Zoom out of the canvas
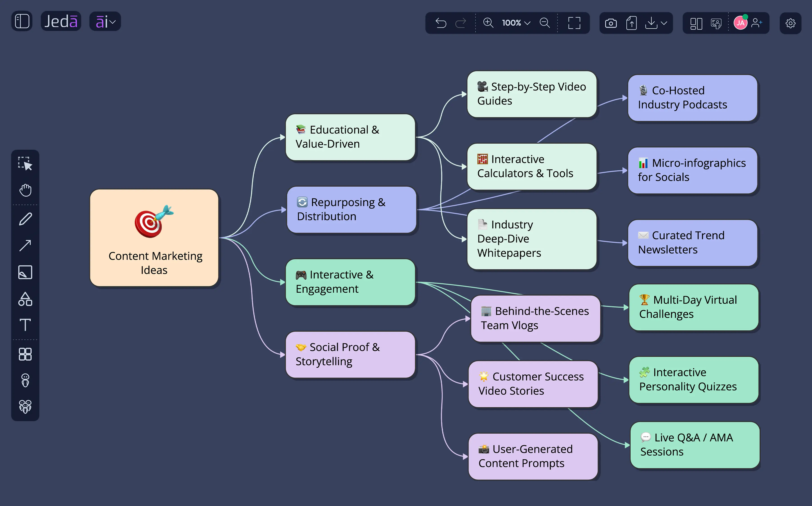Viewport: 812px width, 506px height. click(x=545, y=23)
